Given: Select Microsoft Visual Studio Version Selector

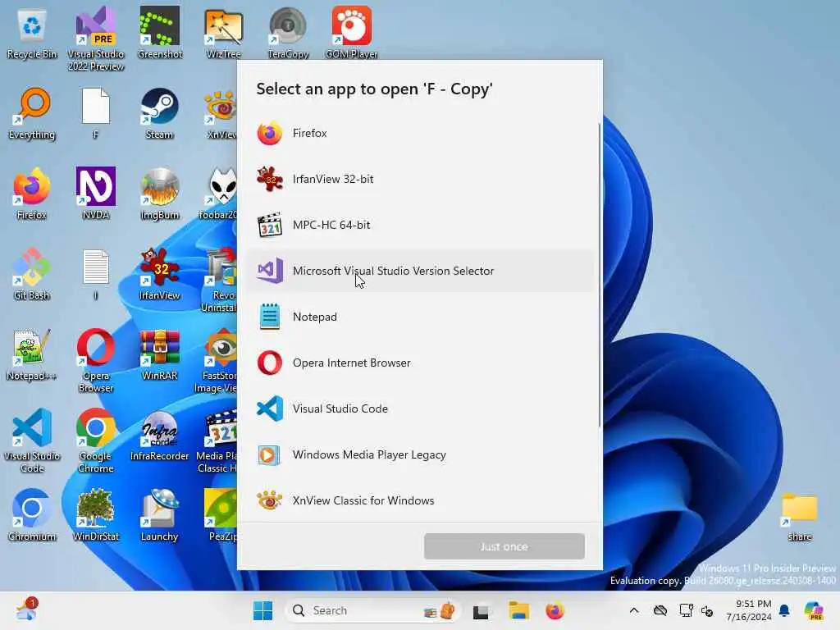Looking at the screenshot, I should [420, 271].
